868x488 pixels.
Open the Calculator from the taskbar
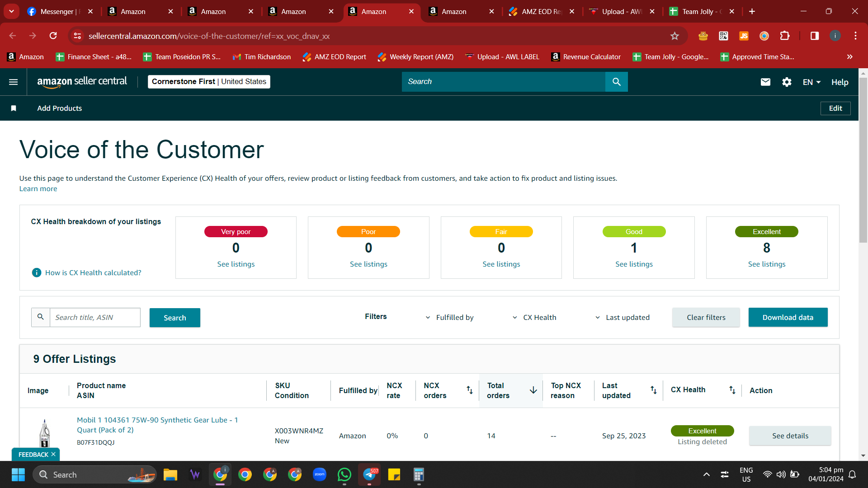click(x=419, y=474)
